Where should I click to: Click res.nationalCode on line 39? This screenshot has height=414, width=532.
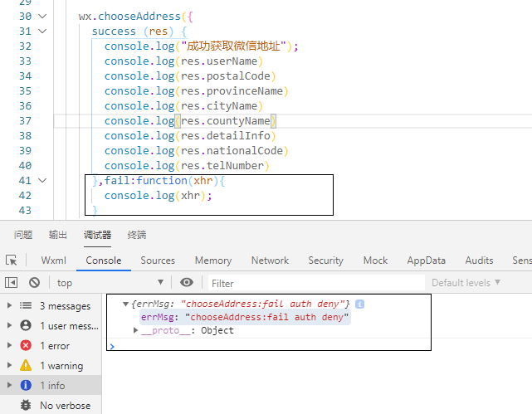[x=232, y=151]
